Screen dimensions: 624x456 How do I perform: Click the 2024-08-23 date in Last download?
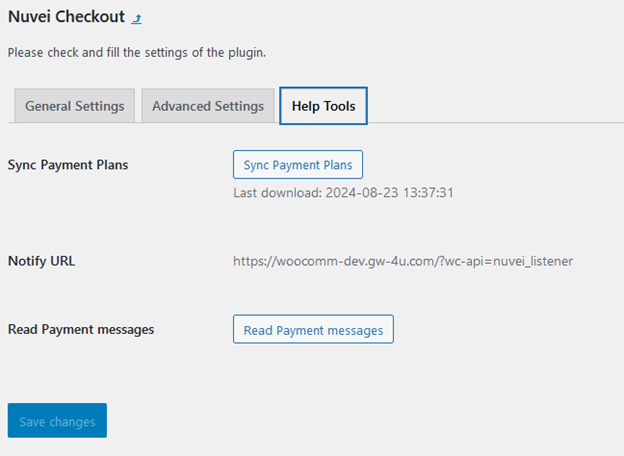359,192
